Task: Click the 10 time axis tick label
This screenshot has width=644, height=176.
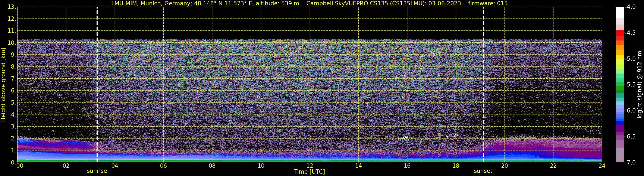Action: point(261,166)
